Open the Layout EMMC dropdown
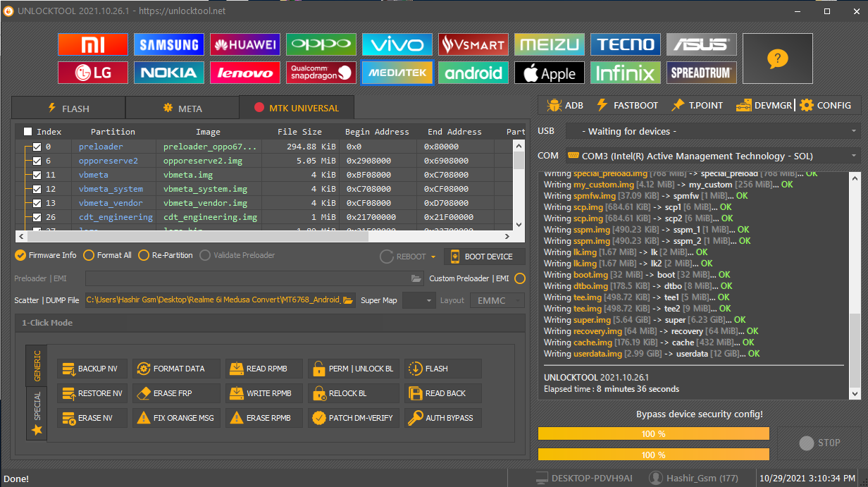Image resolution: width=868 pixels, height=487 pixels. pos(497,300)
